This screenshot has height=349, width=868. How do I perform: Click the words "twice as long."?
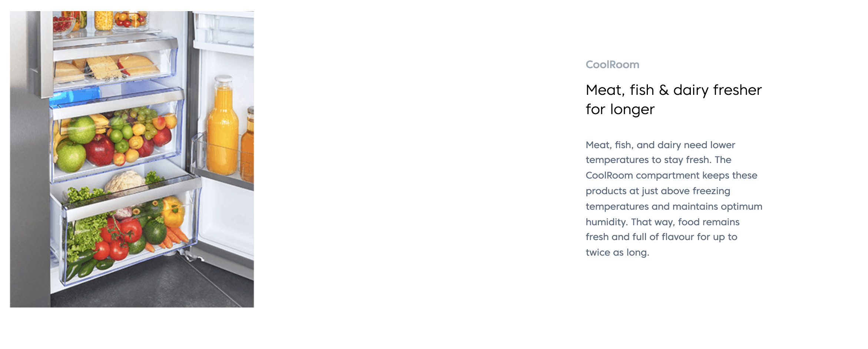[617, 253]
